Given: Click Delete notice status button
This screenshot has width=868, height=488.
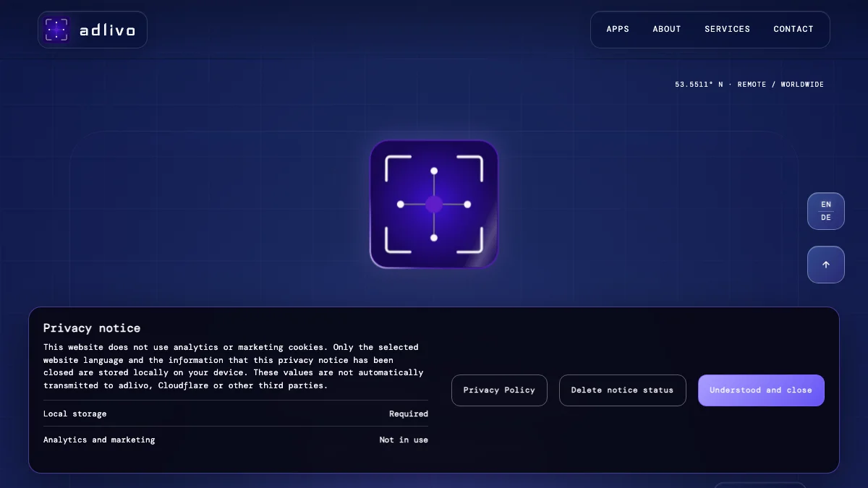Looking at the screenshot, I should pos(622,390).
